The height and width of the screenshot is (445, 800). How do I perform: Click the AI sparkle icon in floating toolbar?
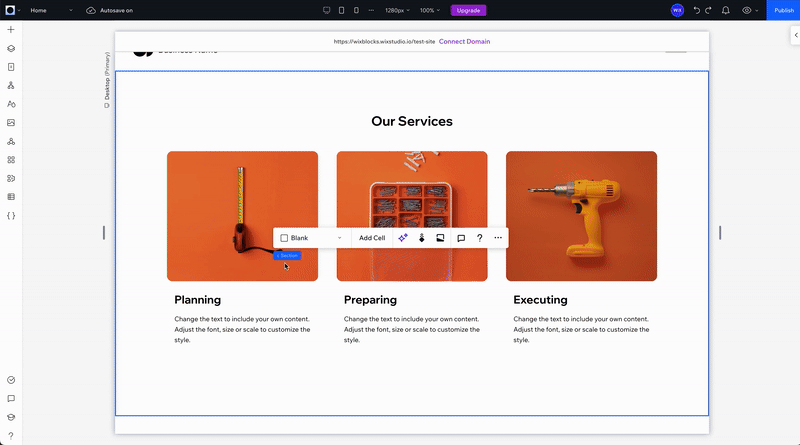403,238
